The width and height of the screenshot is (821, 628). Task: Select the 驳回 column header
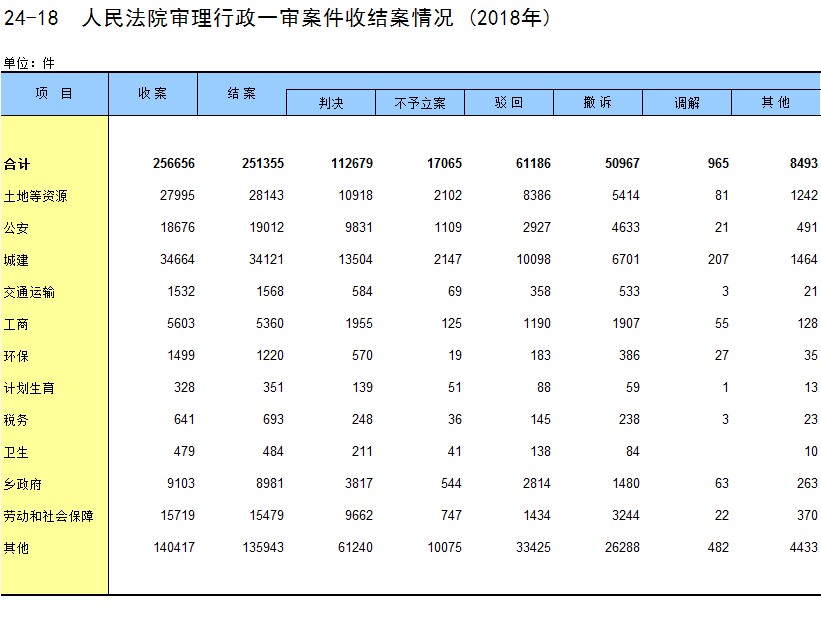[x=509, y=103]
